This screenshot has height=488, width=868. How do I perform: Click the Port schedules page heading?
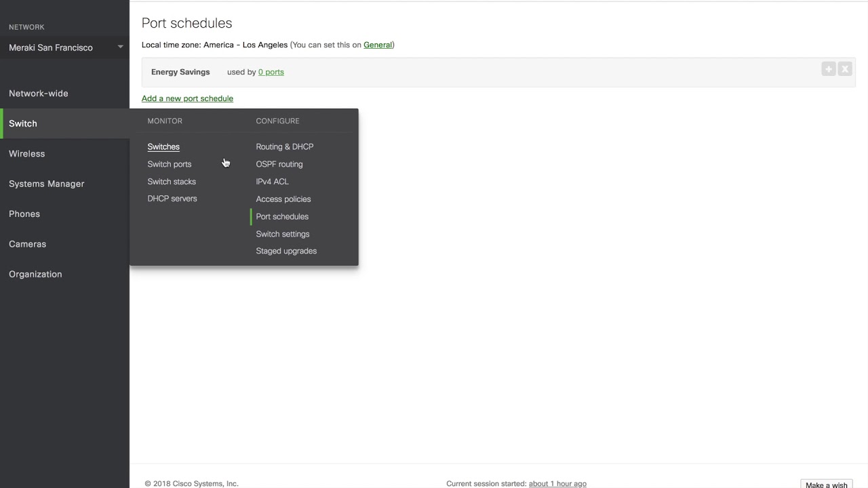(187, 23)
